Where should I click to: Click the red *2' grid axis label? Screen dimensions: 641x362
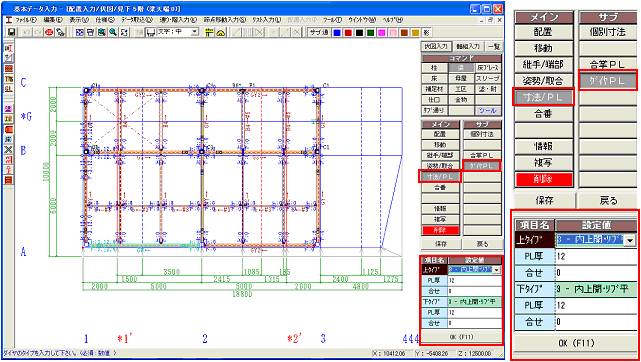pyautogui.click(x=295, y=339)
